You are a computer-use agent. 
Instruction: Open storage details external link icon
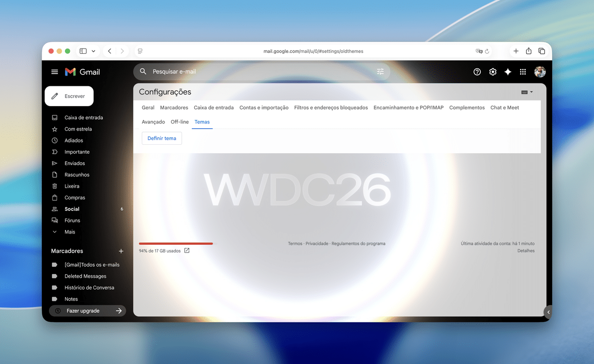tap(187, 250)
